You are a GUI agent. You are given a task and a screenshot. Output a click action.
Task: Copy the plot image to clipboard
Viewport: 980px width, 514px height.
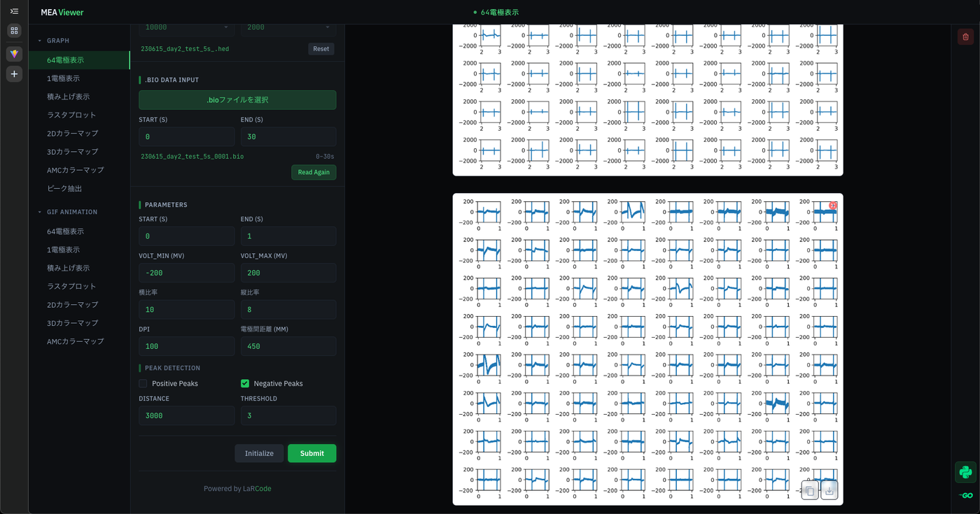coord(809,491)
